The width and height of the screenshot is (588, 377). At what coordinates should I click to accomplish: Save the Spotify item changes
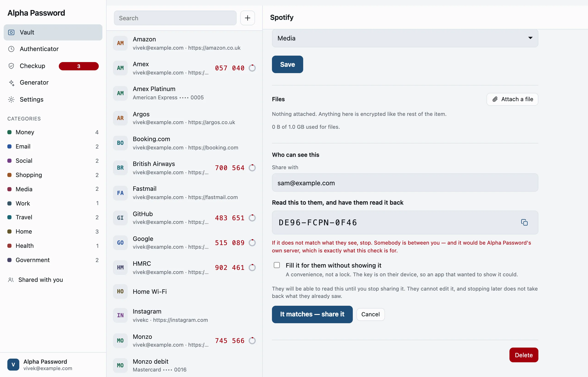click(x=287, y=64)
